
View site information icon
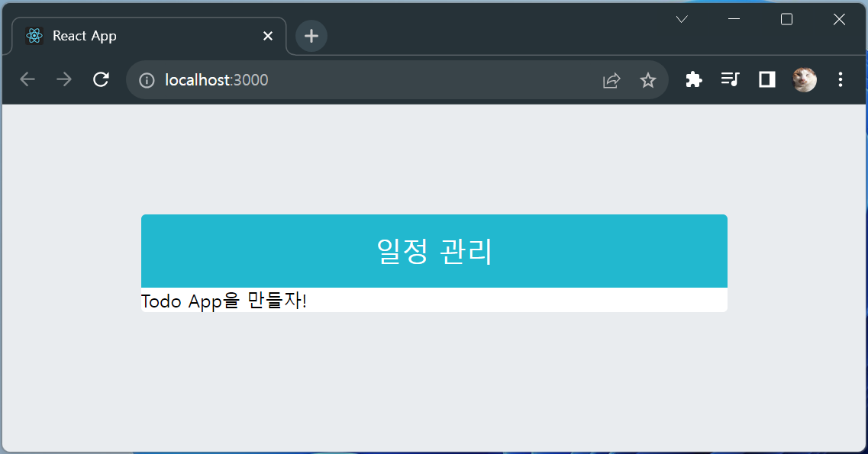click(147, 80)
